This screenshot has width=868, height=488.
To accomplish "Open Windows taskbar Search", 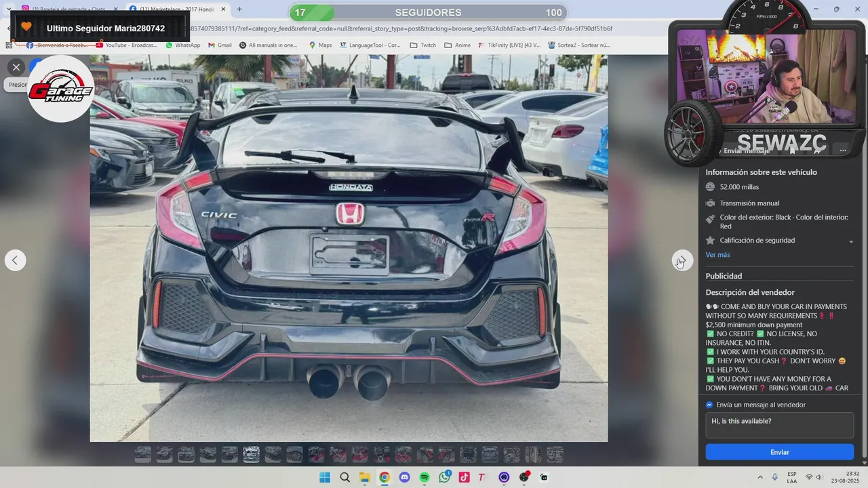I will point(344,477).
